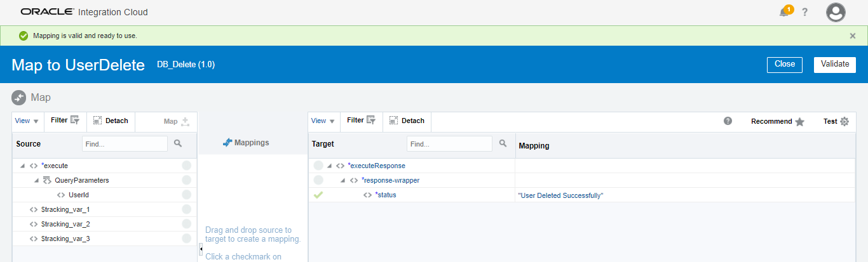Dismiss the mapping valid notification banner

tap(853, 36)
